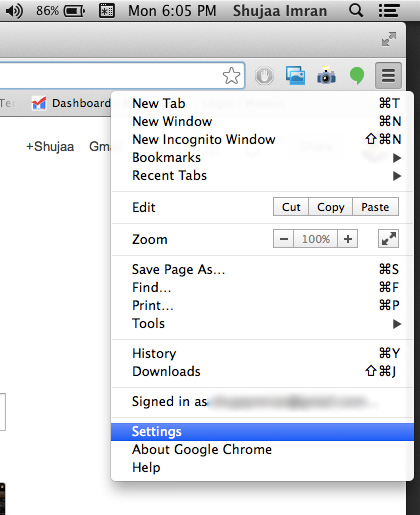Click the volume speaker icon in menu bar

click(14, 11)
